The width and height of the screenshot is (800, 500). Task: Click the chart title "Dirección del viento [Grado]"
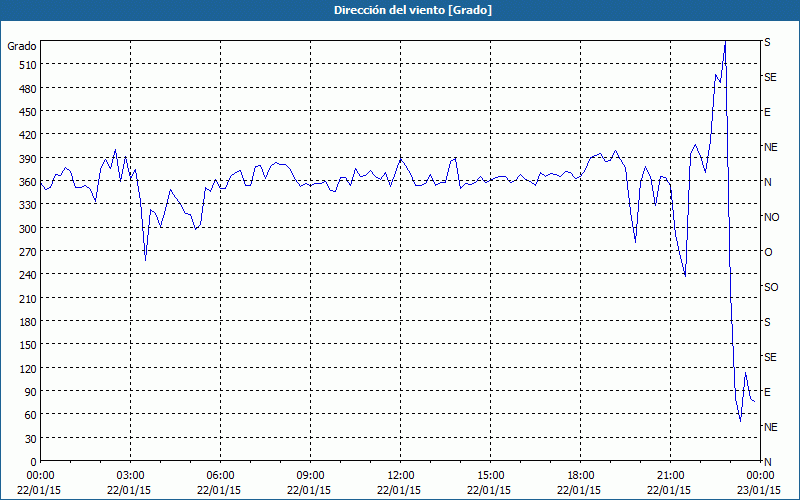pyautogui.click(x=413, y=10)
